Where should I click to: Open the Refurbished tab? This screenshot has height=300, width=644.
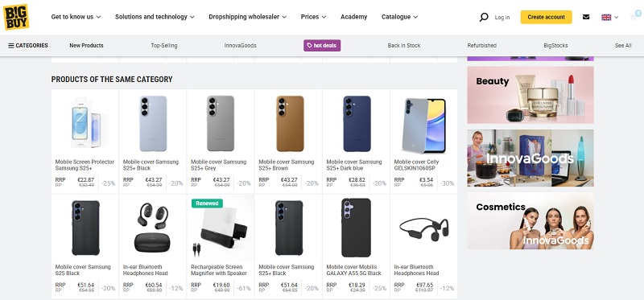(481, 46)
